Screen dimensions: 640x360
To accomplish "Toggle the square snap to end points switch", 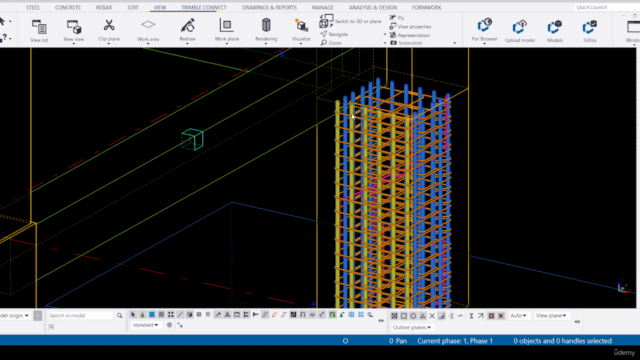I will point(404,316).
